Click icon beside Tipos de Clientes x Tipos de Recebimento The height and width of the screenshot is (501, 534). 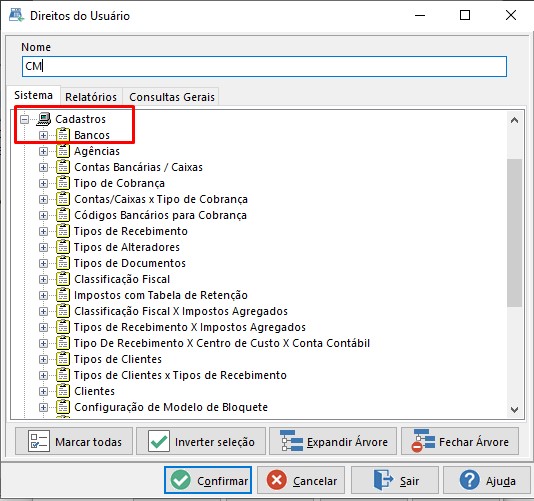[63, 375]
